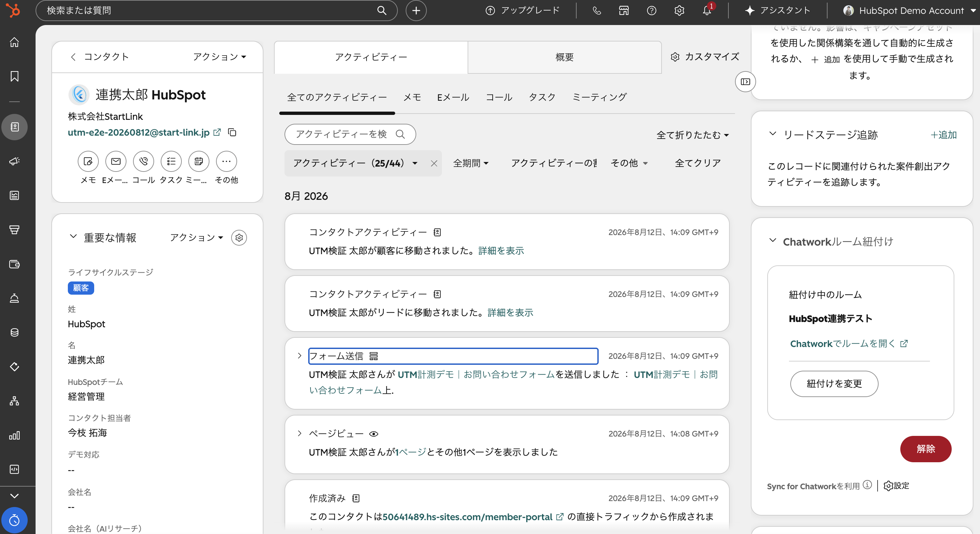Click the 紐付けを変更 button

(834, 384)
